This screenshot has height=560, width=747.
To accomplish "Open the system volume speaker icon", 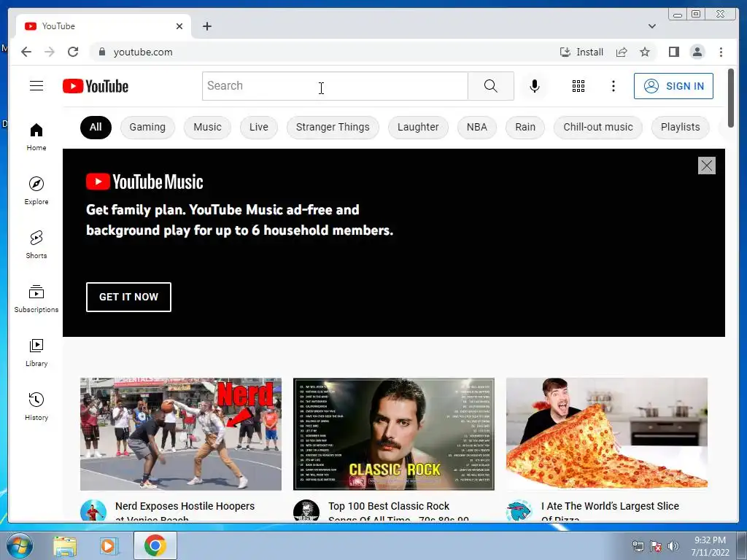I will tap(673, 546).
